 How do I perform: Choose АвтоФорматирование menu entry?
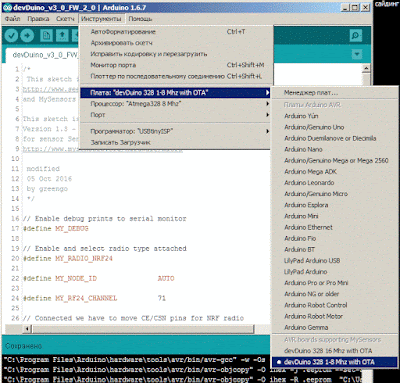click(x=176, y=32)
